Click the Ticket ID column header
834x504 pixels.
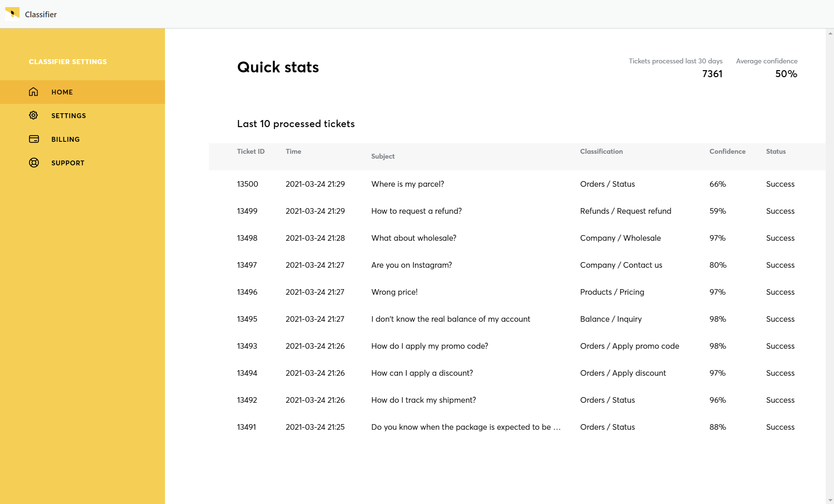pos(251,151)
